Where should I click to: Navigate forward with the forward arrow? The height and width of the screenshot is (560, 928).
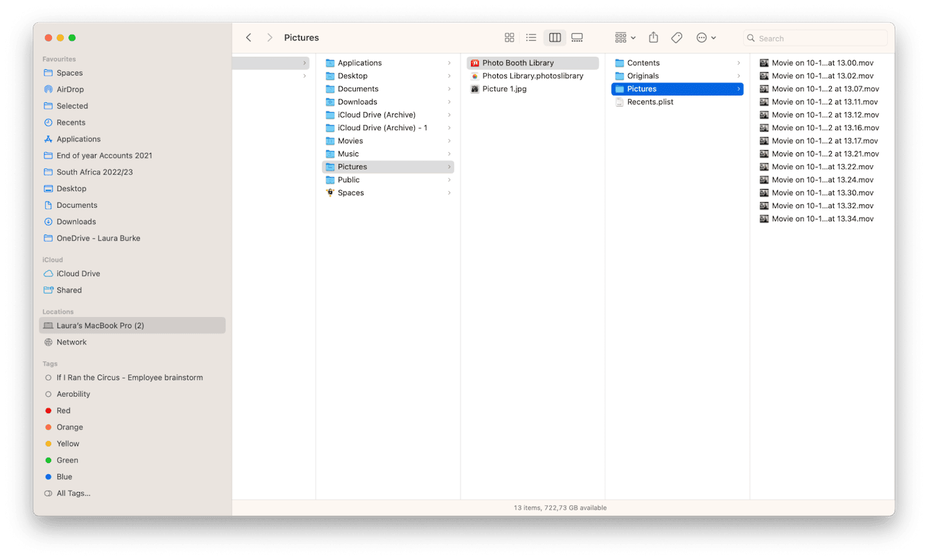(269, 37)
